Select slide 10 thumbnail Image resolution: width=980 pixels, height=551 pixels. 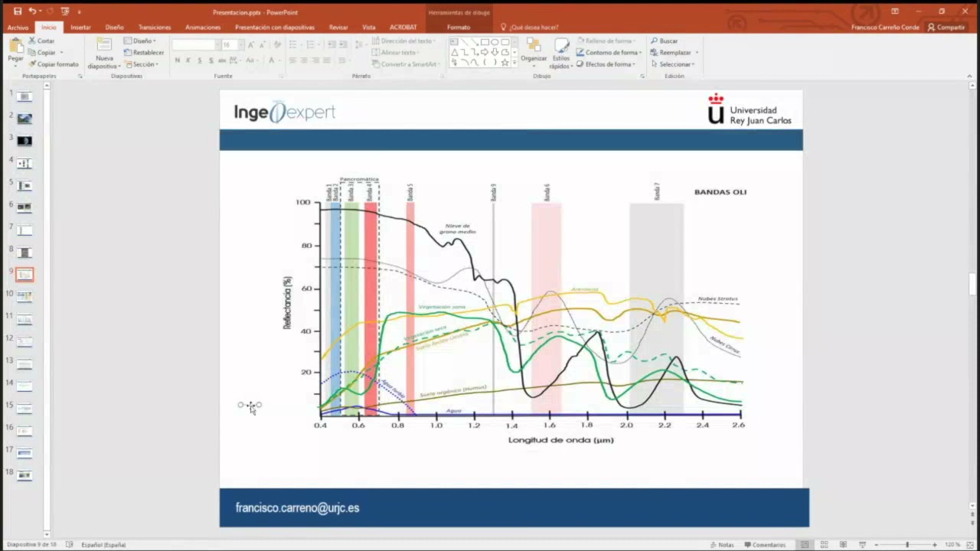point(24,296)
